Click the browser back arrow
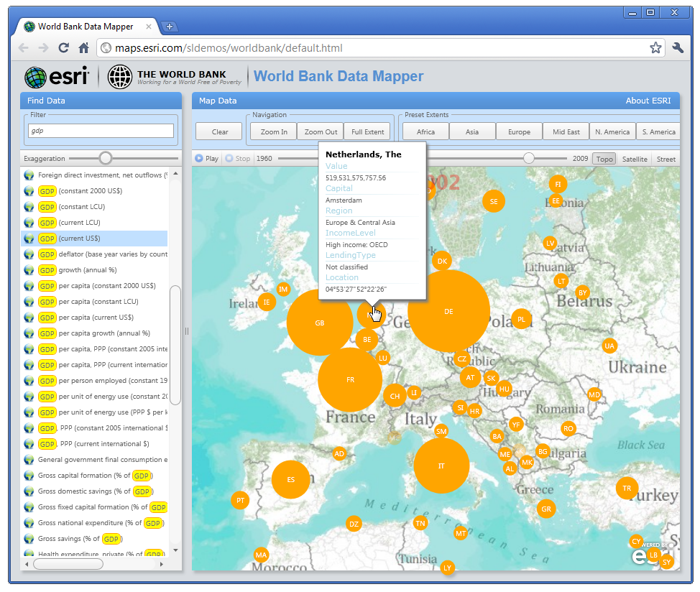This screenshot has width=700, height=592. click(24, 47)
